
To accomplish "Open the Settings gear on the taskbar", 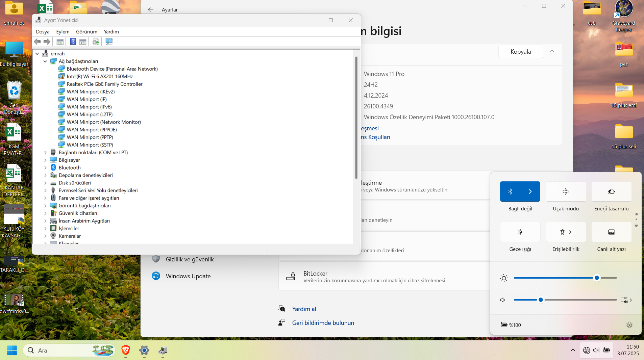I will click(144, 350).
